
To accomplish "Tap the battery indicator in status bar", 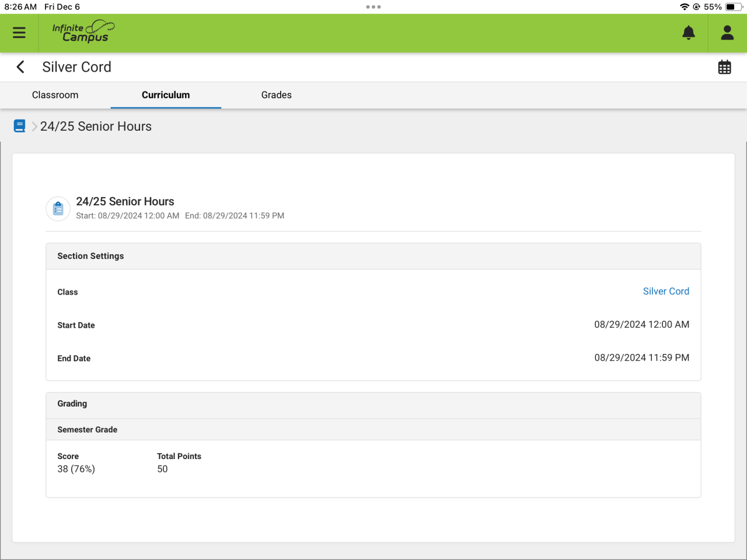I will [734, 7].
